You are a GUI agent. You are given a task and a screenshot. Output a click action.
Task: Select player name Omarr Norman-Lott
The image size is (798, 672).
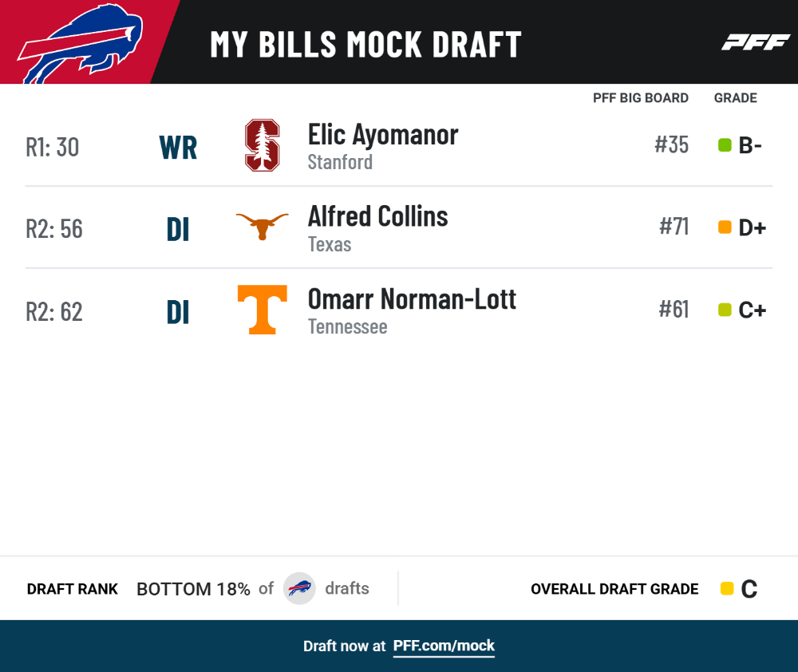(412, 298)
